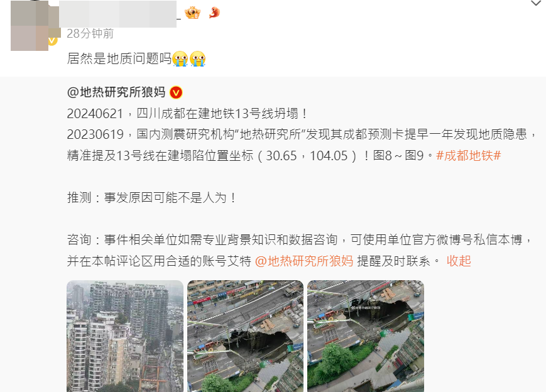
Task: Click the blurred user avatar
Action: click(x=30, y=25)
